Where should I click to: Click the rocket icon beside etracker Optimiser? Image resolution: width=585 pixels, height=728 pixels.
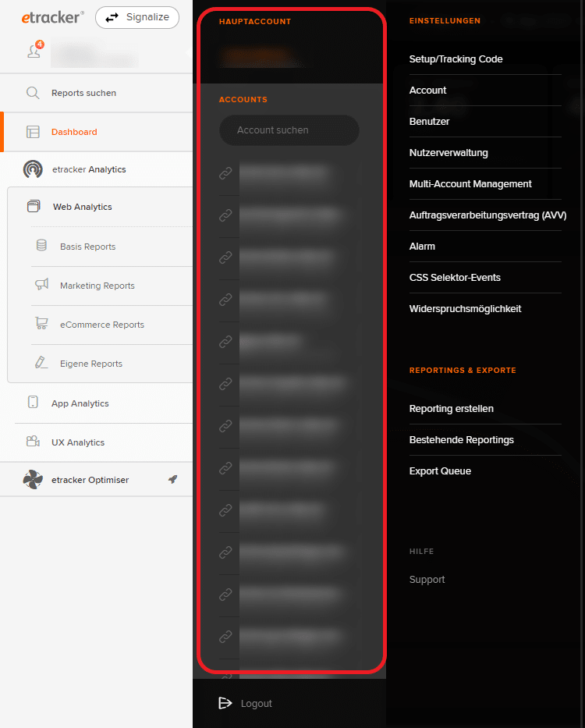pyautogui.click(x=172, y=479)
